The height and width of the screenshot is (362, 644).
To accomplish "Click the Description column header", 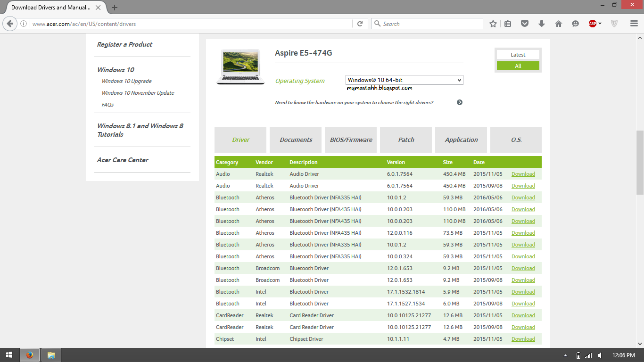I will (304, 162).
